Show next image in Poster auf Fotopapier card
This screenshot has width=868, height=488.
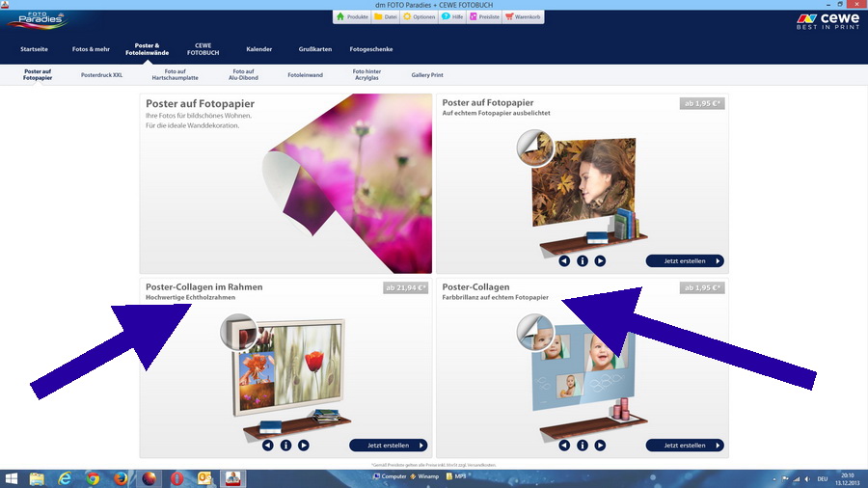(600, 260)
